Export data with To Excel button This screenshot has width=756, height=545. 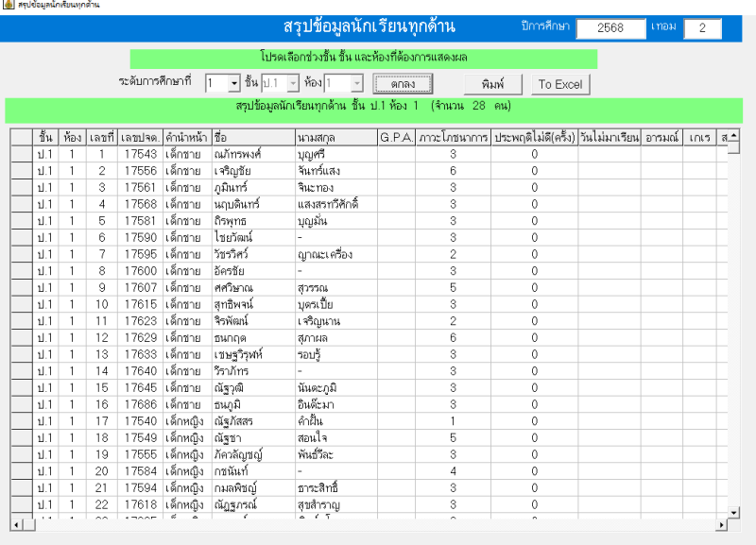tap(559, 84)
